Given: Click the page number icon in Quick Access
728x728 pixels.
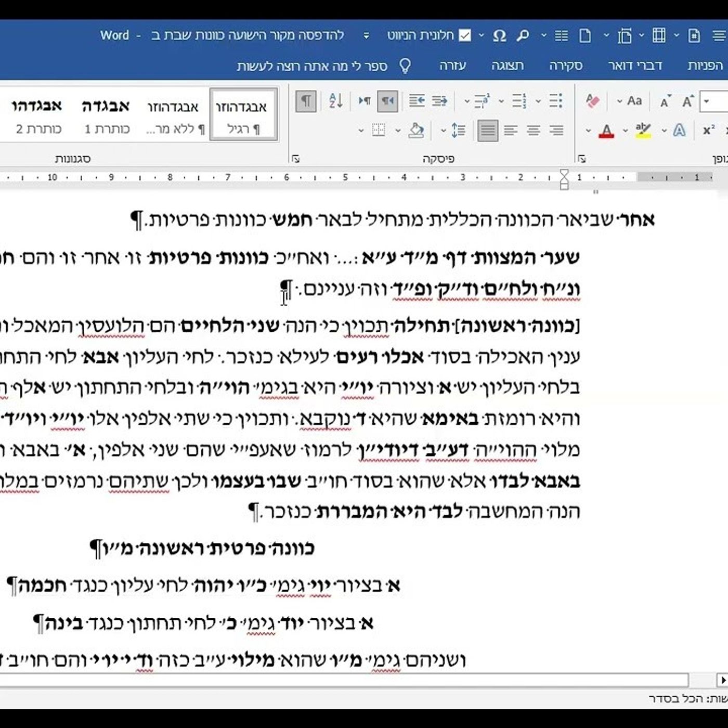Looking at the screenshot, I should [x=694, y=35].
